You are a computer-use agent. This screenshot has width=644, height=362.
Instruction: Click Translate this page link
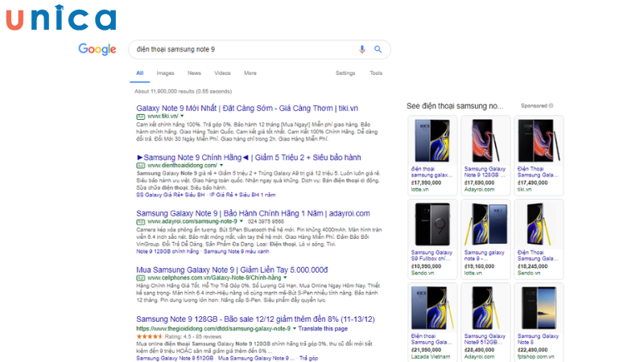coord(323,329)
